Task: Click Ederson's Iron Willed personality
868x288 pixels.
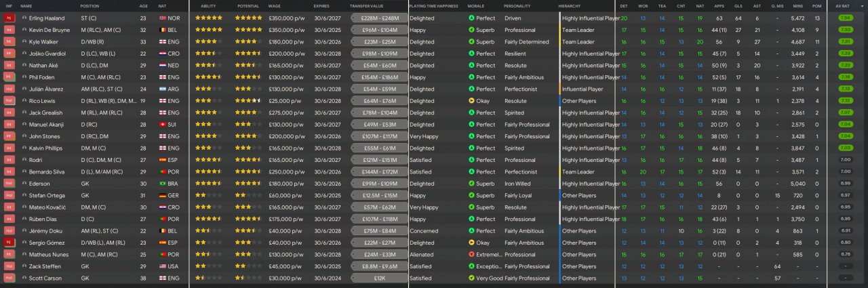Action: [520, 184]
